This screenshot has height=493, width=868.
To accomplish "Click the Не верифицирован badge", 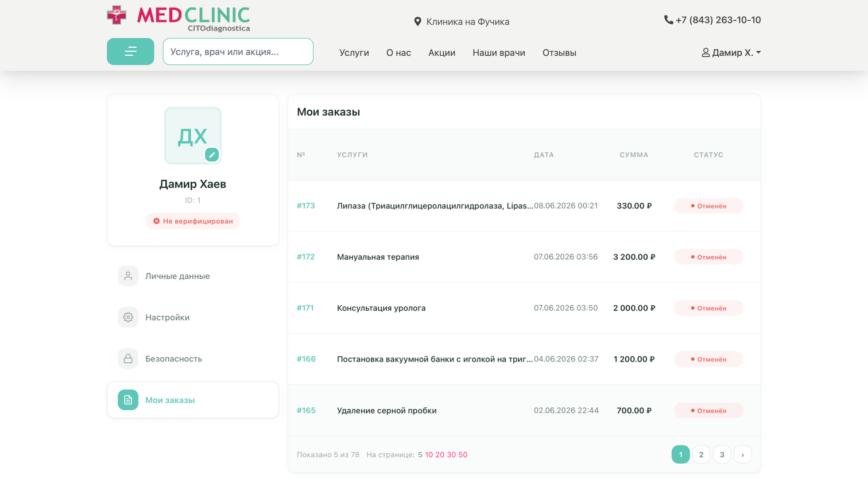I will coord(193,221).
